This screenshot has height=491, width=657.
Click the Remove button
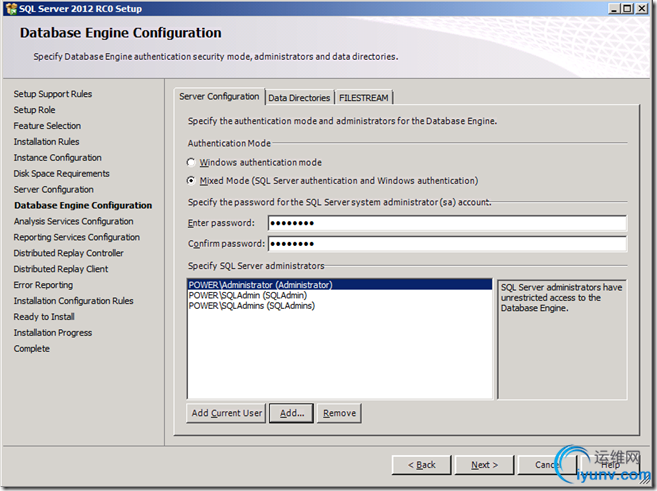(x=339, y=413)
